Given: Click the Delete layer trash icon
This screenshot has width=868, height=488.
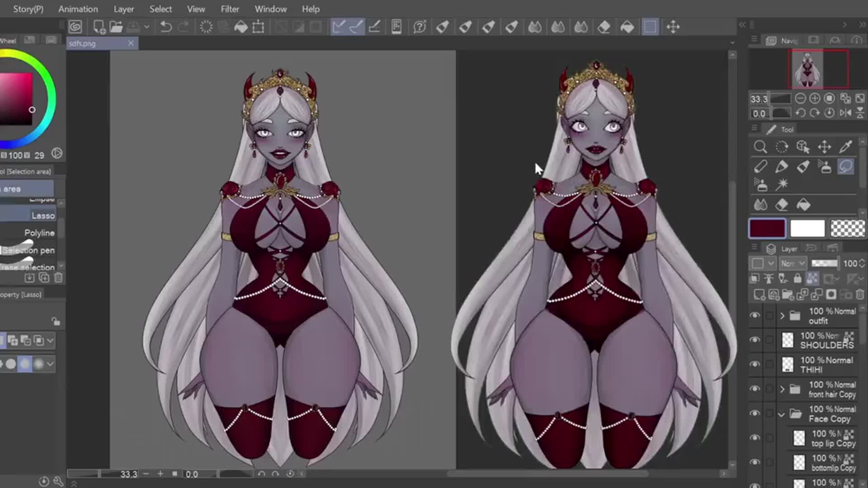Looking at the screenshot, I should [860, 294].
